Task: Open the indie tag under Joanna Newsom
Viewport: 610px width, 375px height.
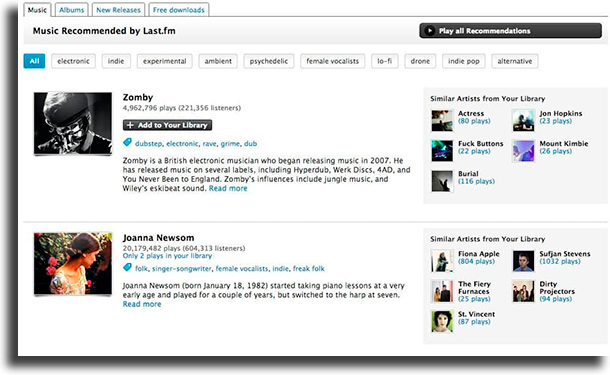Action: click(280, 268)
